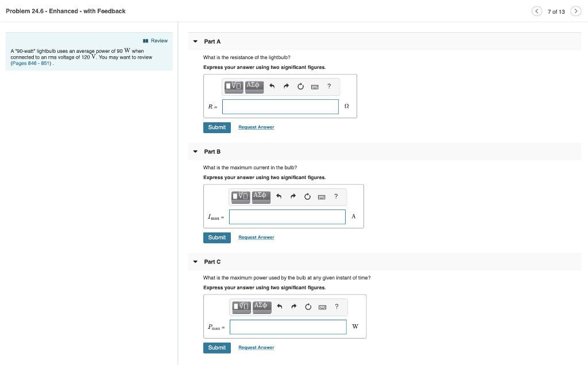
Task: Focus the R resistance input field
Action: tap(280, 107)
